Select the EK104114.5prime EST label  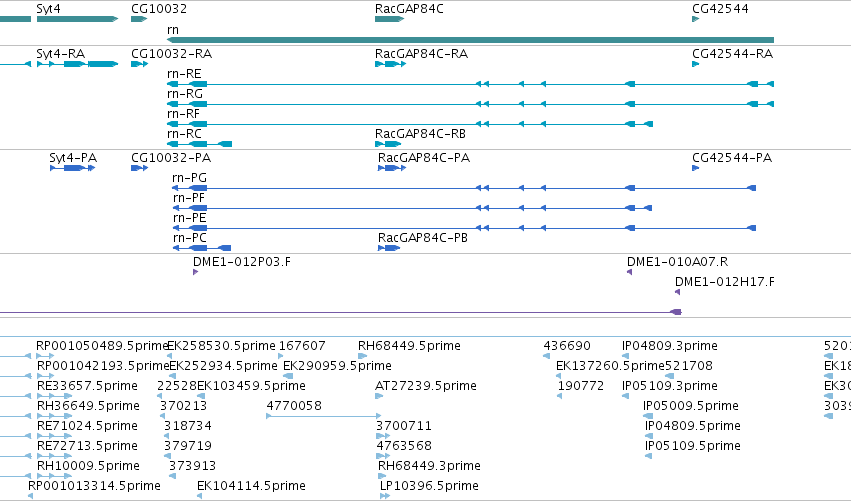coord(251,487)
